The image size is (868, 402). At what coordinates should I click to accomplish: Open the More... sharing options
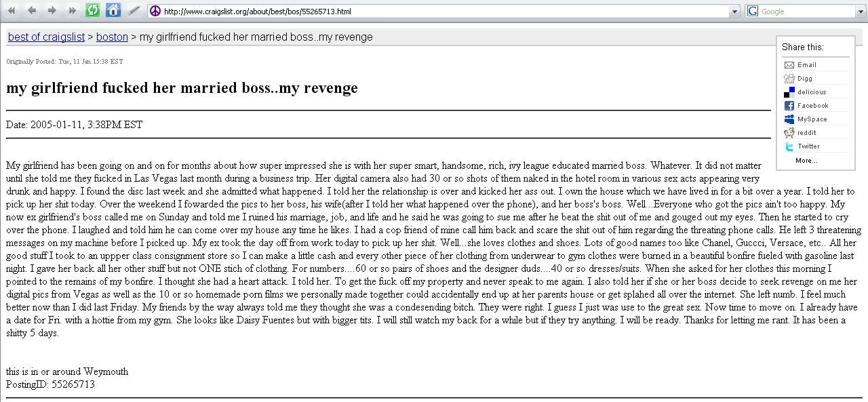[x=806, y=161]
